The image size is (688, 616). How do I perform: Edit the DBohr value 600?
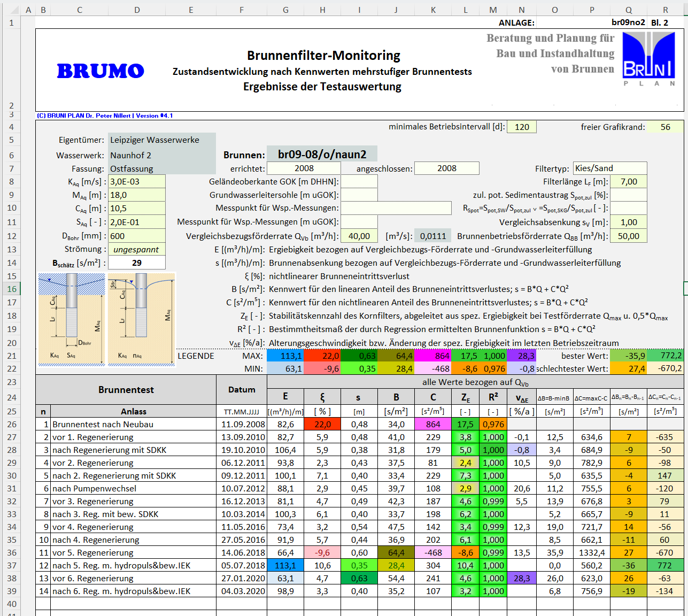pyautogui.click(x=137, y=236)
